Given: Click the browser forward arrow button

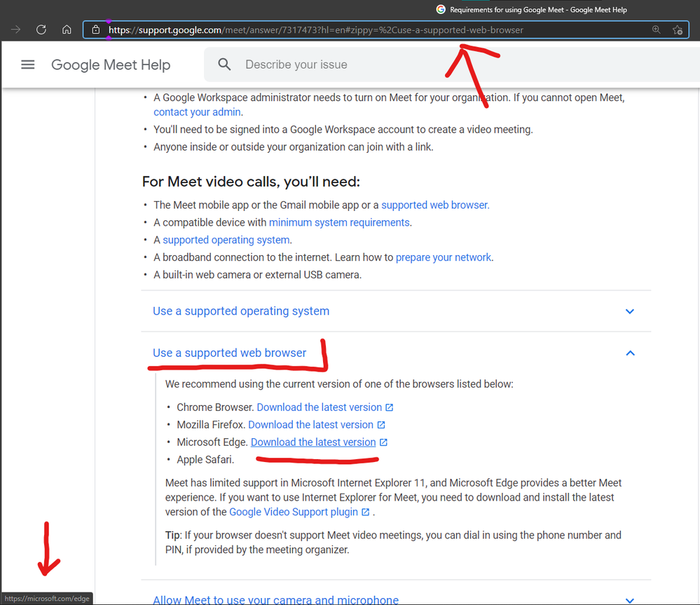Looking at the screenshot, I should pyautogui.click(x=15, y=30).
